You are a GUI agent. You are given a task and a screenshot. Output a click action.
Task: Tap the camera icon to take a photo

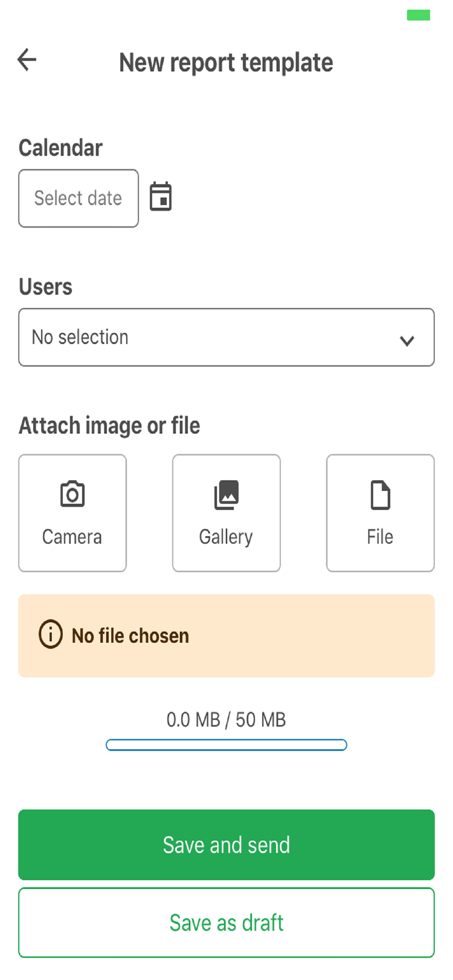[72, 494]
